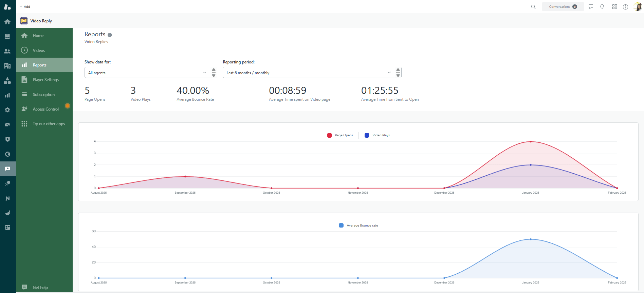This screenshot has width=644, height=293.
Task: Open the Zendesk products grid icon
Action: click(614, 7)
